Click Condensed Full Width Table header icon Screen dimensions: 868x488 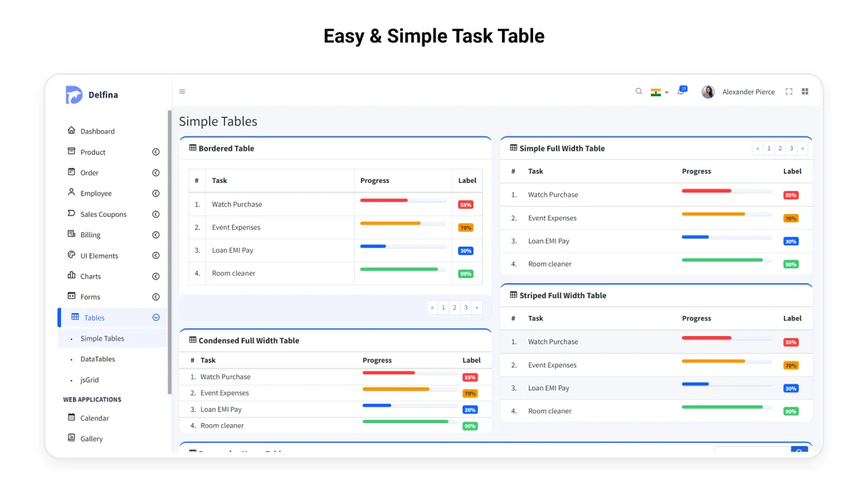[x=193, y=340]
